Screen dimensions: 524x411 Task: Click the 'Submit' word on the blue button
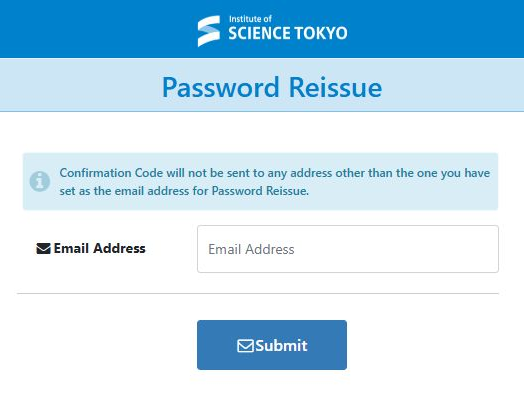[x=281, y=346]
